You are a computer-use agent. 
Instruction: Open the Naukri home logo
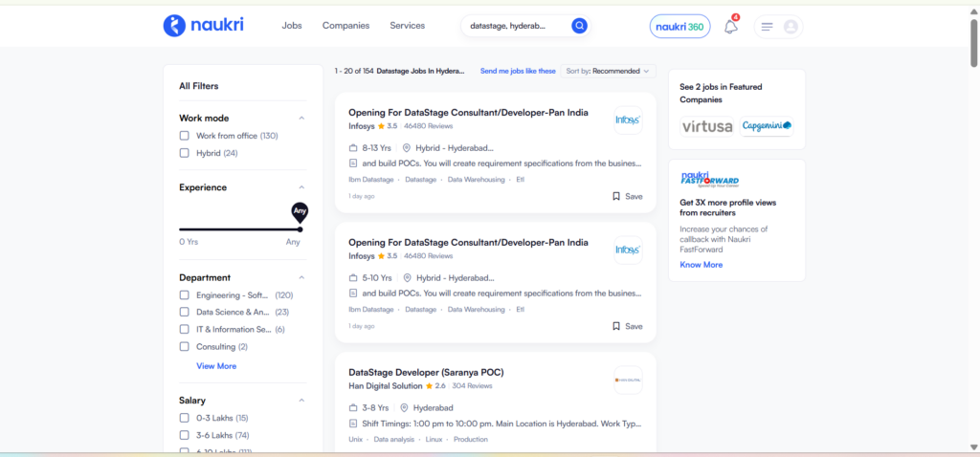pos(203,26)
